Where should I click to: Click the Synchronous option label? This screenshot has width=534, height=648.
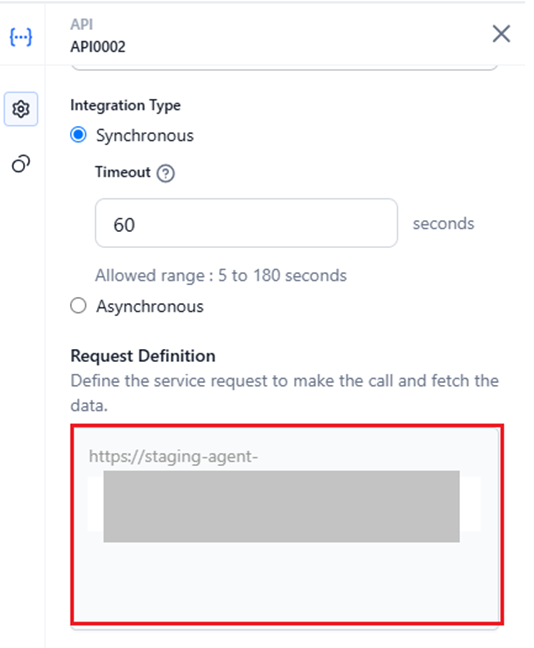coord(145,136)
